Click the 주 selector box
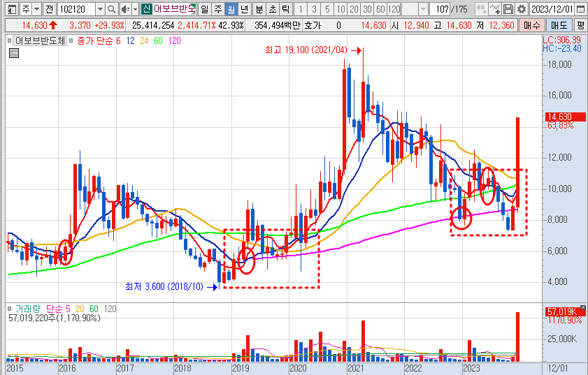 pyautogui.click(x=26, y=9)
